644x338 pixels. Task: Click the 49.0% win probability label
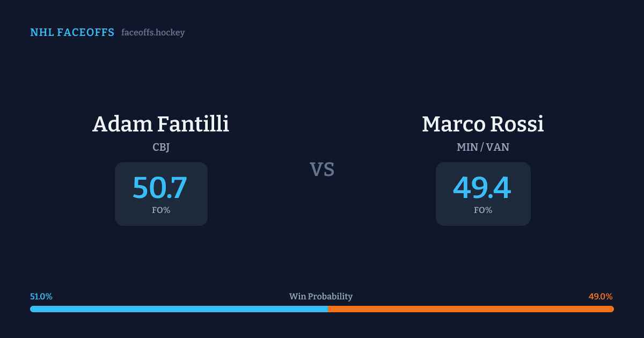tap(601, 297)
